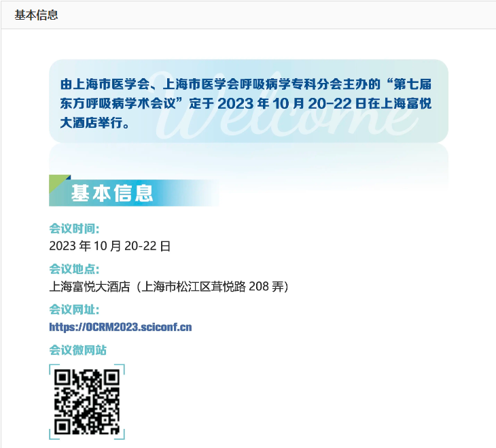Click the teal QR frame top-left corner bracket
The width and height of the screenshot is (496, 448).
pyautogui.click(x=54, y=369)
